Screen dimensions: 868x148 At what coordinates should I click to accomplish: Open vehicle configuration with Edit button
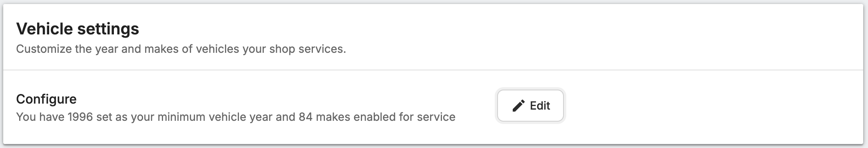(530, 106)
